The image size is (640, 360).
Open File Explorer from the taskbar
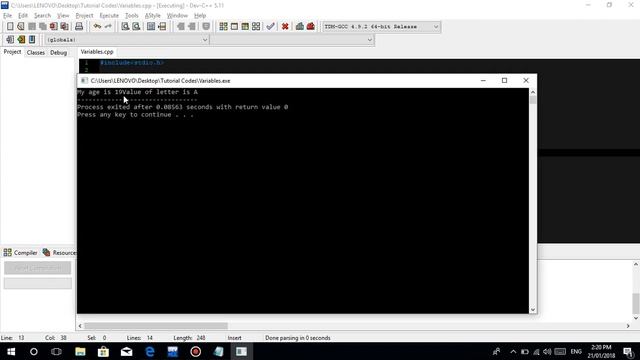click(x=80, y=351)
